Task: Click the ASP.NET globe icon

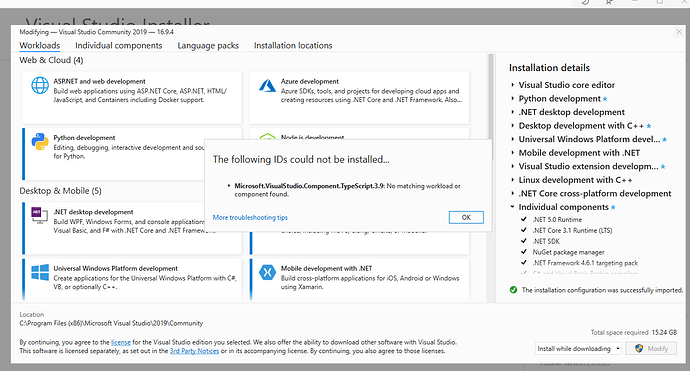Action: [40, 85]
